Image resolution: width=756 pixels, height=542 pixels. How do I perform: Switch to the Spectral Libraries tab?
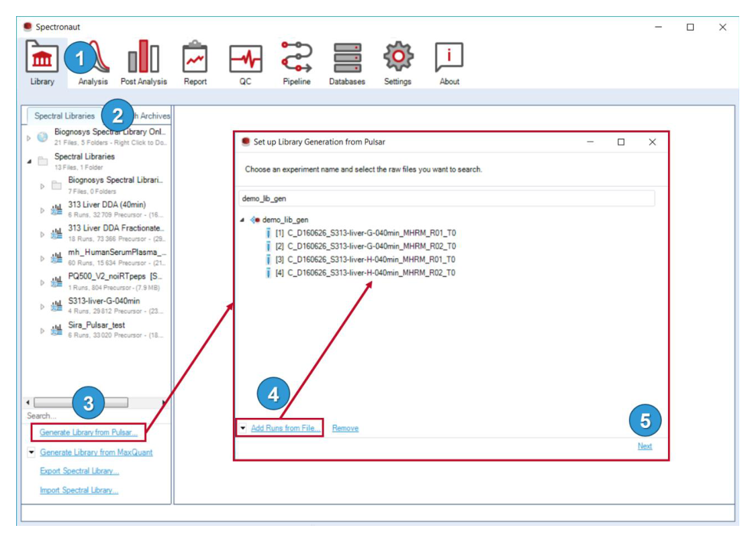(64, 115)
